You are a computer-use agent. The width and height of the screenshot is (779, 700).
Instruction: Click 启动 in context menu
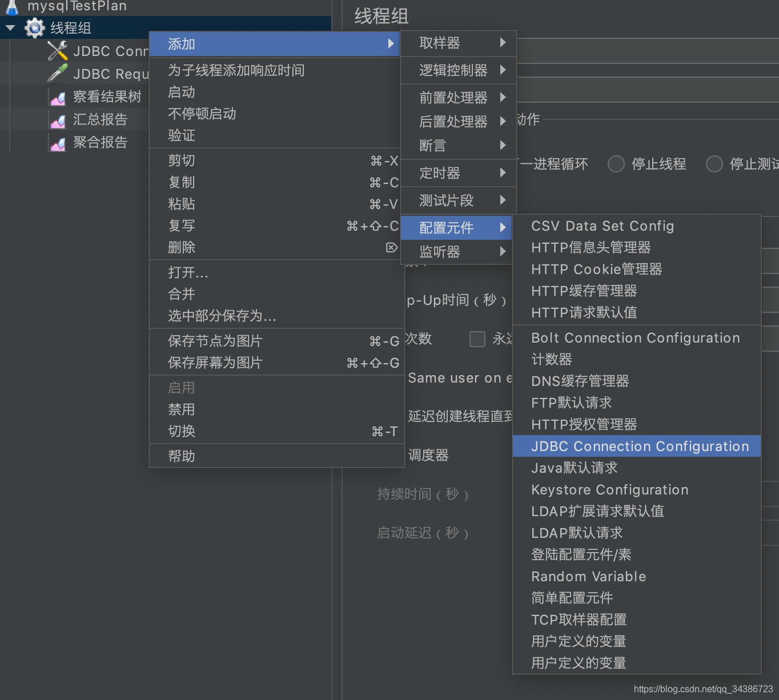(x=274, y=92)
